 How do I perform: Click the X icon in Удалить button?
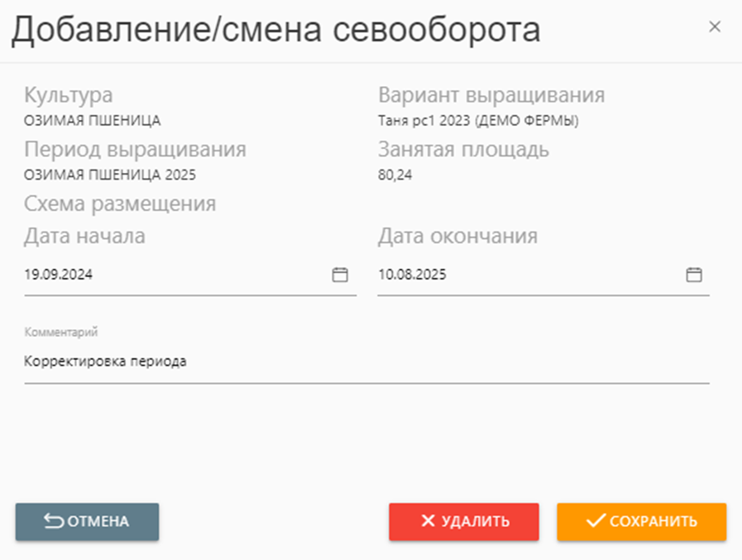coord(428,521)
